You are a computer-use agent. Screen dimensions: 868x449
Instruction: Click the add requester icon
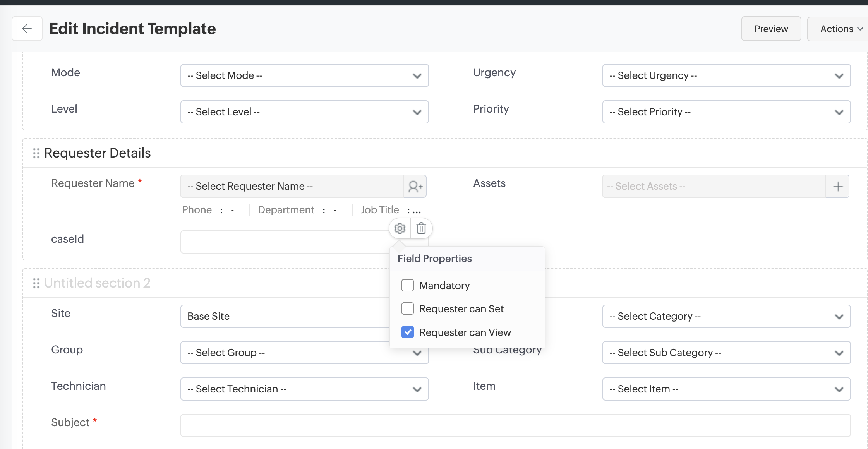tap(415, 187)
